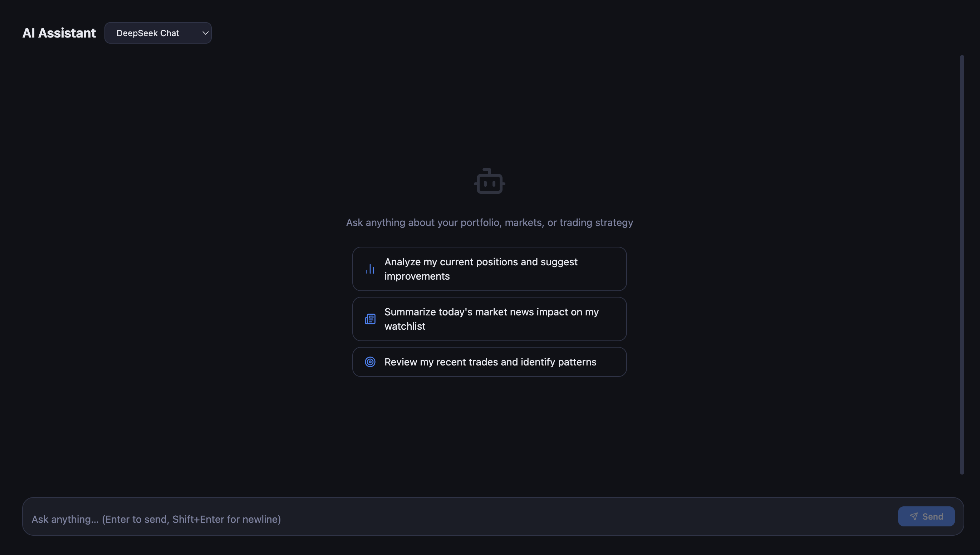The image size is (980, 555).
Task: Select the market news watchlist summary prompt
Action: (489, 319)
